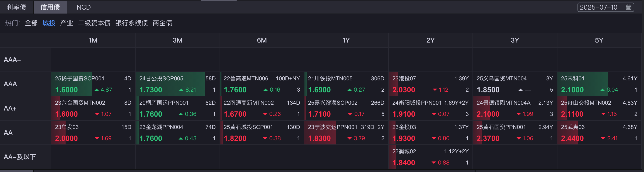Open the calendar date picker icon

629,7
